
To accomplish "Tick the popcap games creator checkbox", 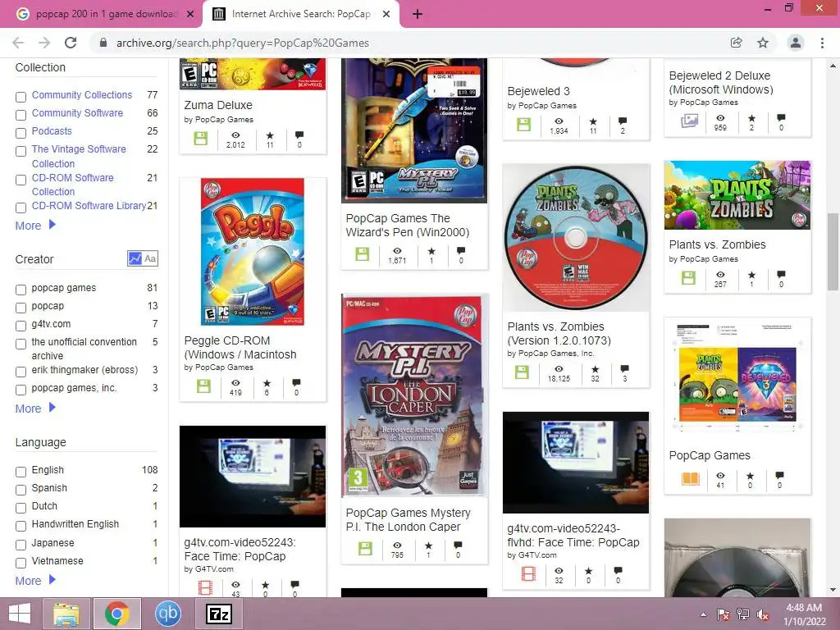I will pyautogui.click(x=21, y=290).
